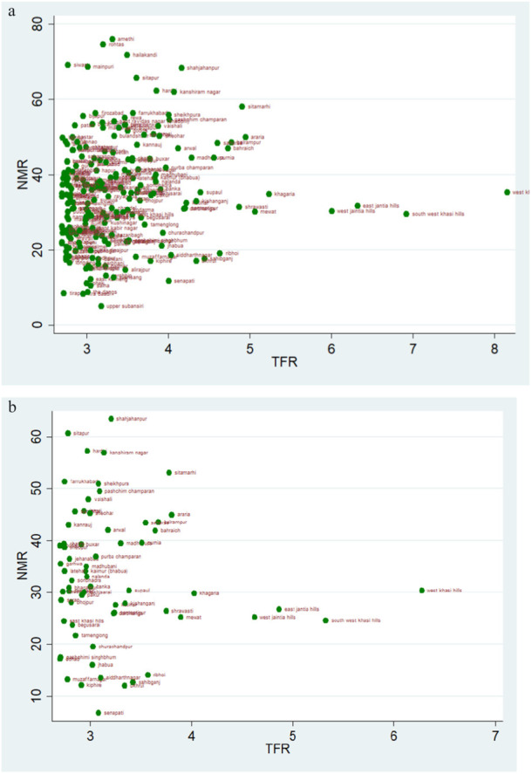The width and height of the screenshot is (532, 774).
Task: Select the senapati point in panel a
Action: pyautogui.click(x=169, y=281)
